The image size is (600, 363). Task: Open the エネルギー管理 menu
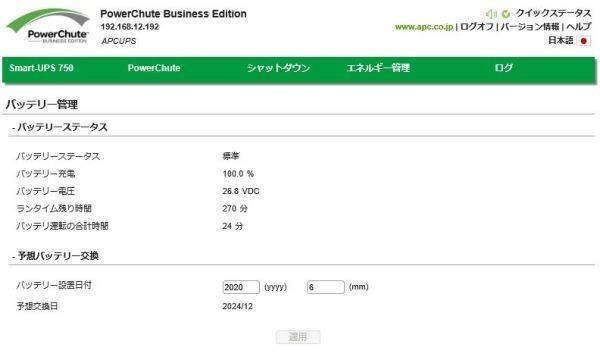click(x=378, y=68)
